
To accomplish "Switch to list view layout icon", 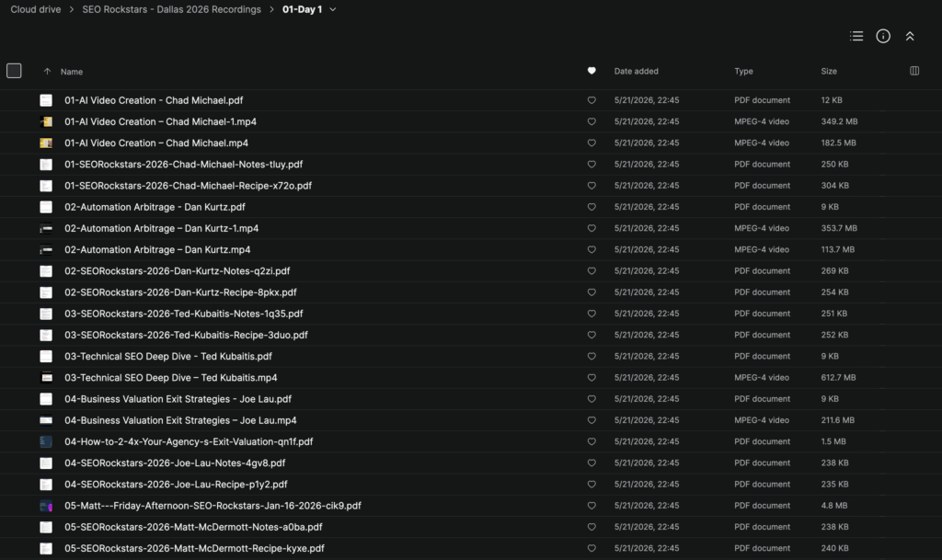I will [856, 36].
